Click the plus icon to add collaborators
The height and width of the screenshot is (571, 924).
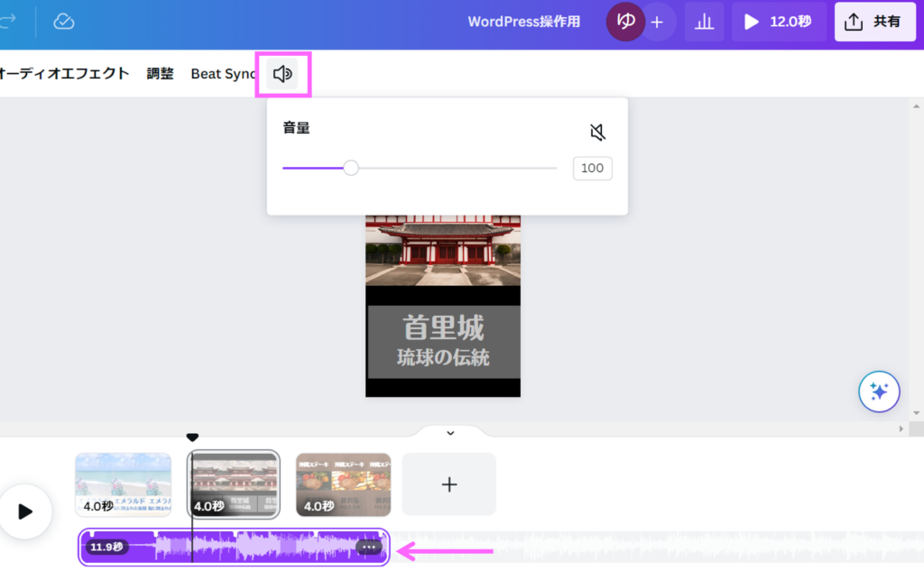657,23
